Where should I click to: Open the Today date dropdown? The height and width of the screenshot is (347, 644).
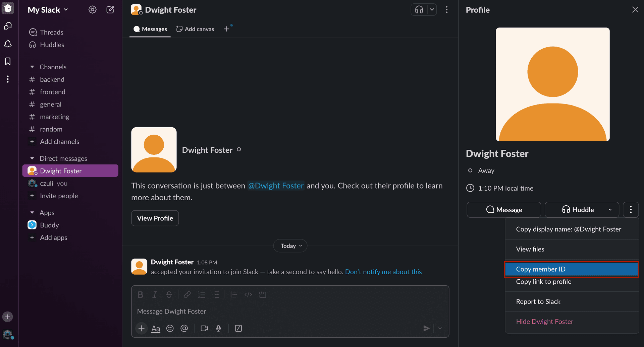[290, 246]
